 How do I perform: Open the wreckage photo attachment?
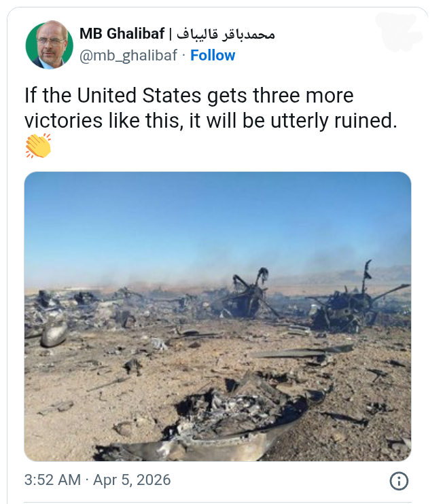tap(217, 317)
